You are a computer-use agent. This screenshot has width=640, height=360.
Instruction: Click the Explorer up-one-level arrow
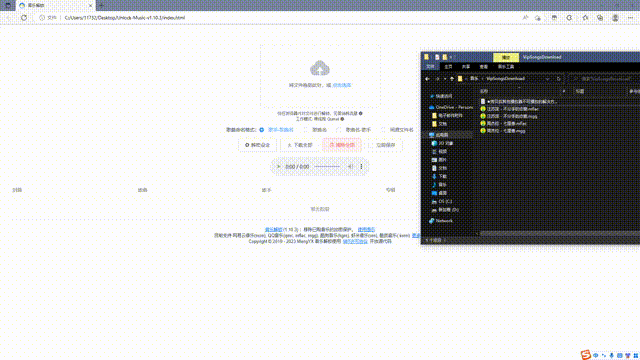pos(452,79)
